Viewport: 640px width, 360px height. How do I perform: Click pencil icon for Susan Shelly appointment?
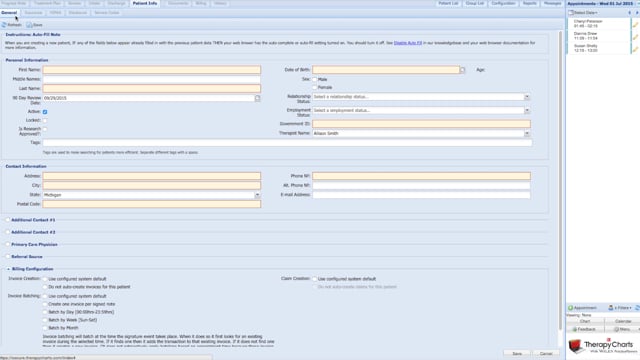(636, 49)
